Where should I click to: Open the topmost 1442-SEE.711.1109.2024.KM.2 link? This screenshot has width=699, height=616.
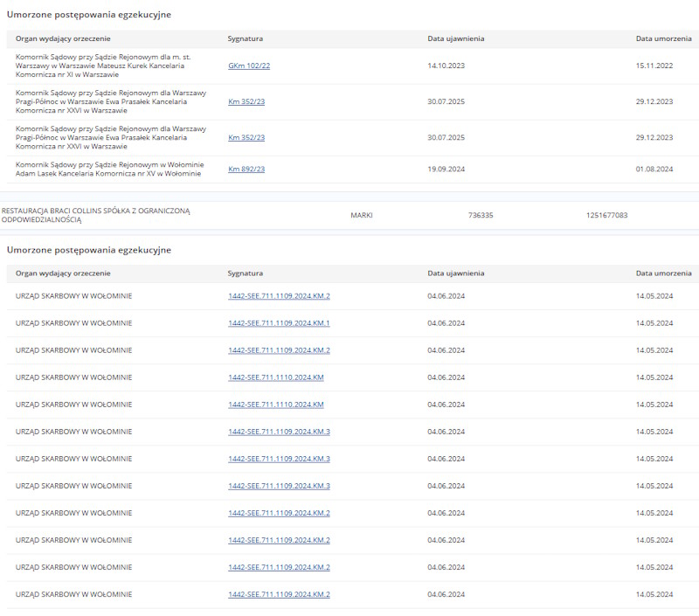279,296
